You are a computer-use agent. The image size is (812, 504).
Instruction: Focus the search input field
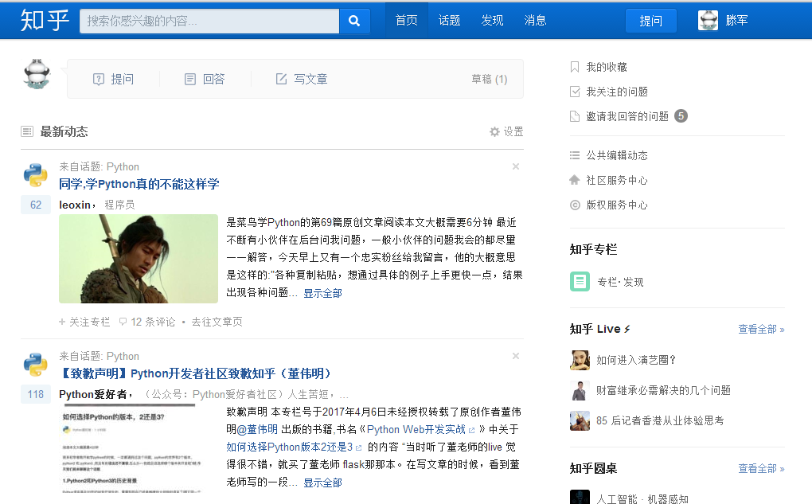tap(209, 21)
